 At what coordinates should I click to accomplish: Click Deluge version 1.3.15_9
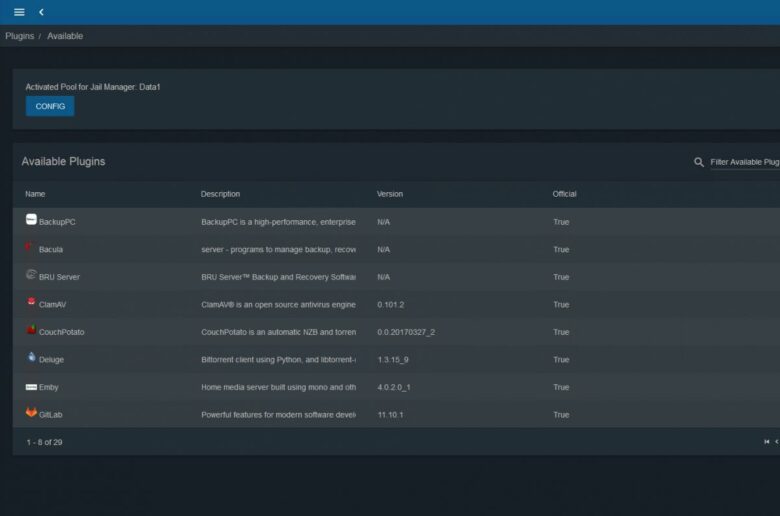point(393,360)
